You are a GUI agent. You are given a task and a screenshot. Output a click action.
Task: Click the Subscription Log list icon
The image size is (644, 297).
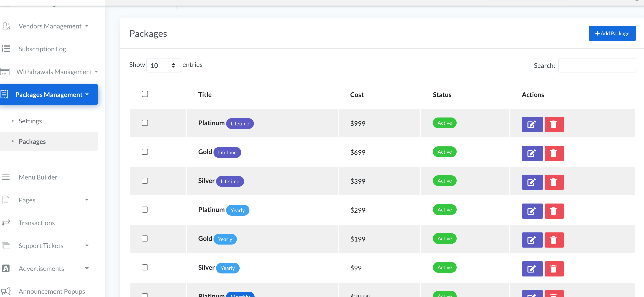pos(6,49)
